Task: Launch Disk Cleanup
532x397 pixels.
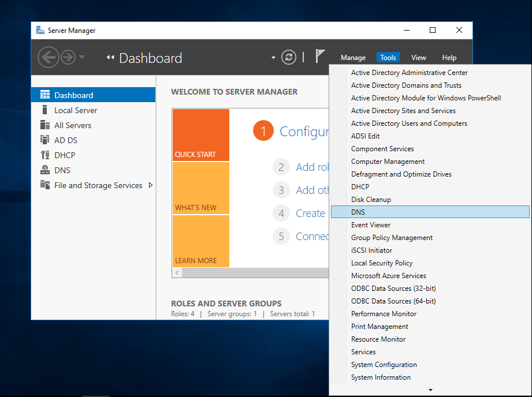Action: (x=430, y=200)
